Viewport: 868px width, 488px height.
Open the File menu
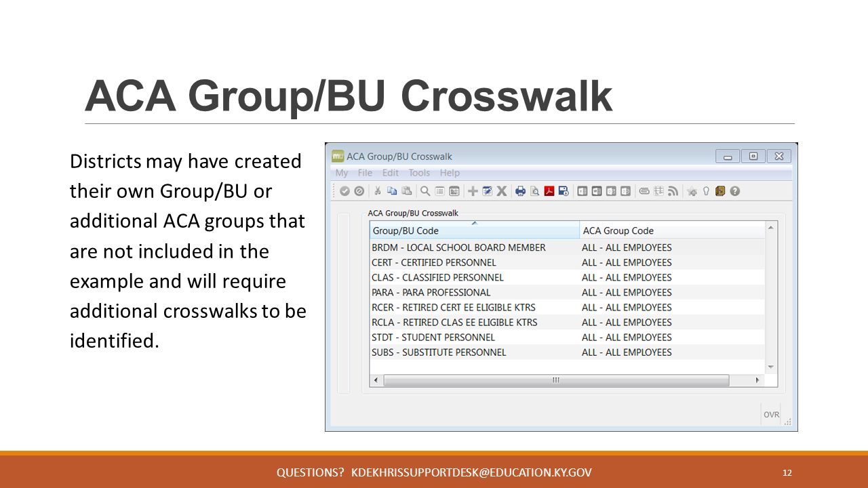[x=365, y=173]
